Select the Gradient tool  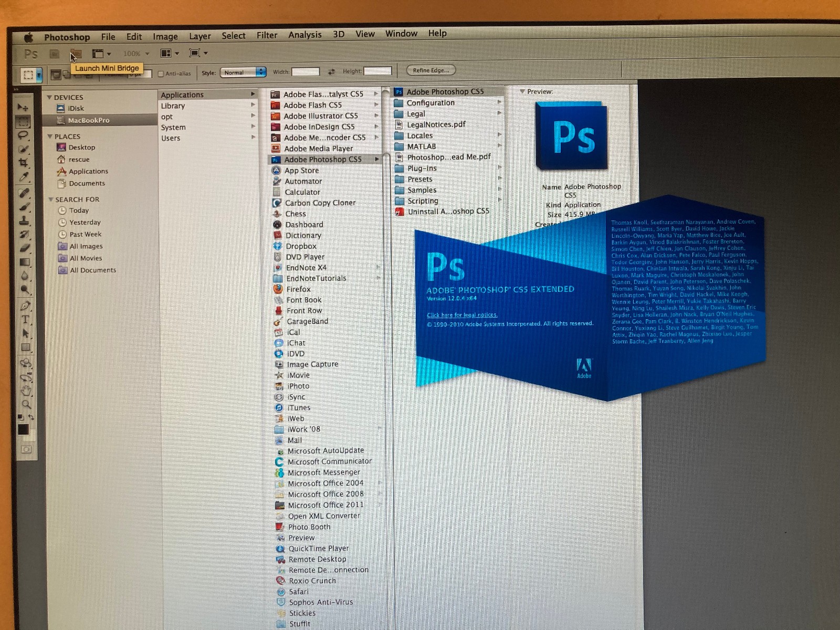pos(25,262)
